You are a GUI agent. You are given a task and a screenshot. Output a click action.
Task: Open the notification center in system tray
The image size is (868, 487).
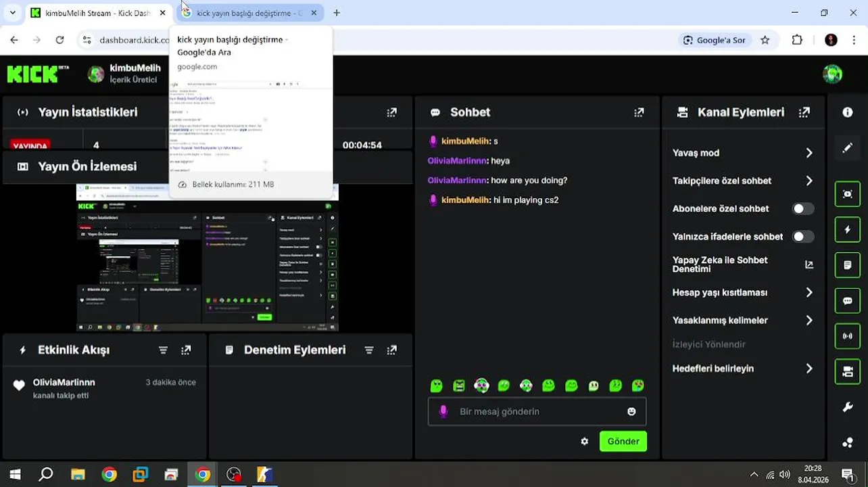click(x=848, y=475)
